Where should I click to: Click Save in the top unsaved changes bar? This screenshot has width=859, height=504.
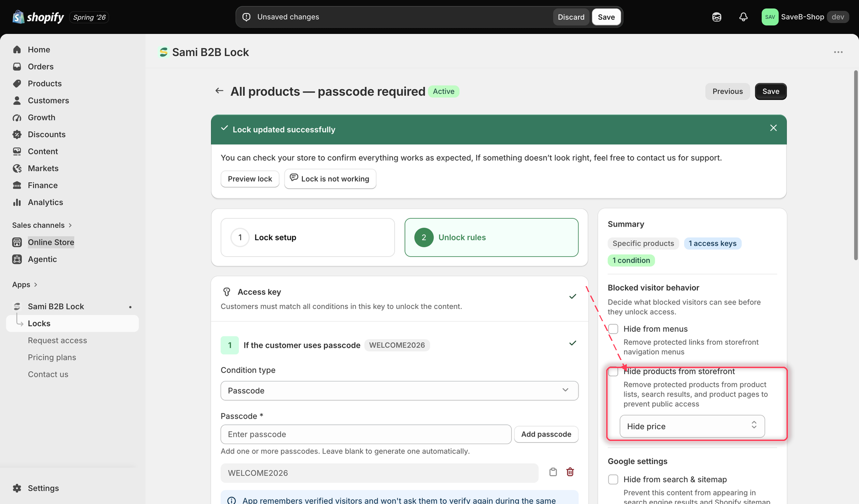[x=606, y=17]
